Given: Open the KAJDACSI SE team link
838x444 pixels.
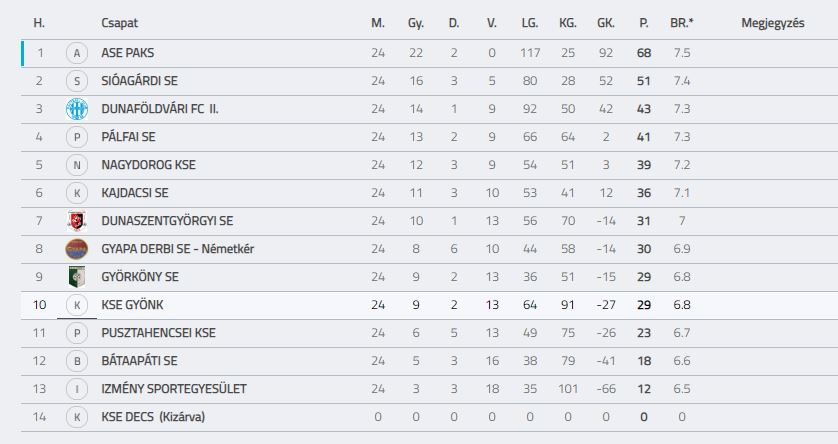Looking at the screenshot, I should pyautogui.click(x=135, y=193).
